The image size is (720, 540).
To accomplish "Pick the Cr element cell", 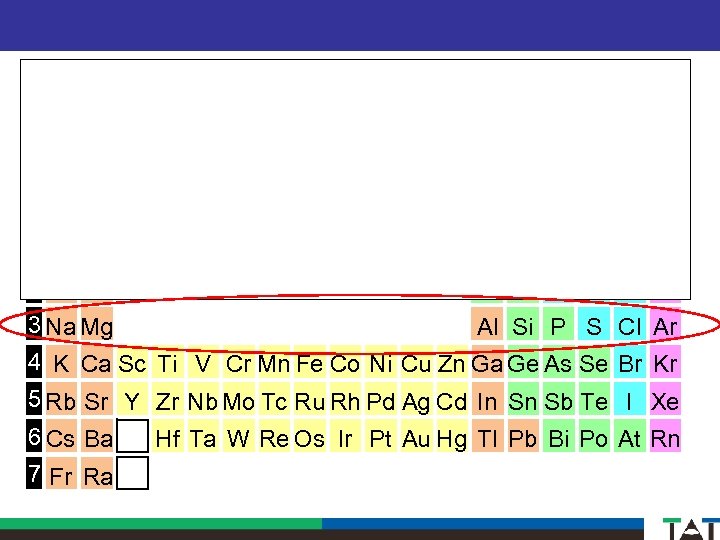I will coord(239,362).
